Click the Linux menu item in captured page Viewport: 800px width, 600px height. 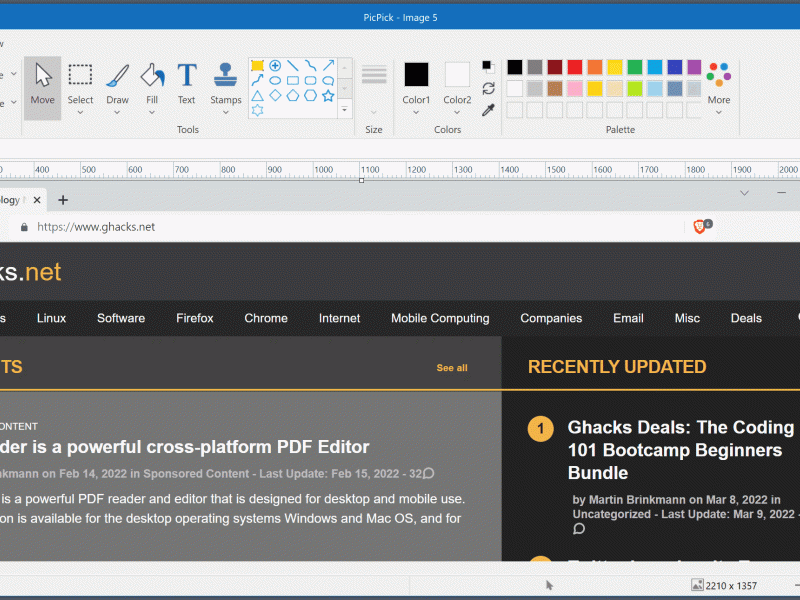[x=52, y=318]
